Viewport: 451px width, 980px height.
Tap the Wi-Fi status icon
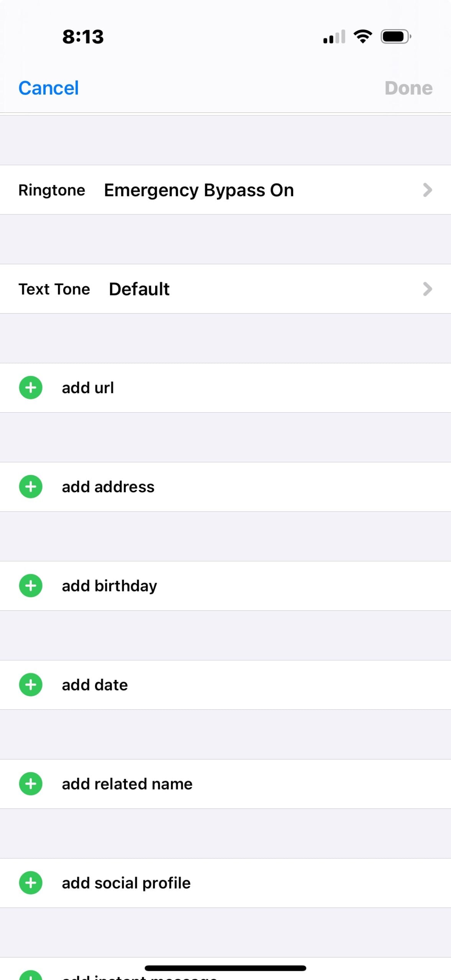362,37
